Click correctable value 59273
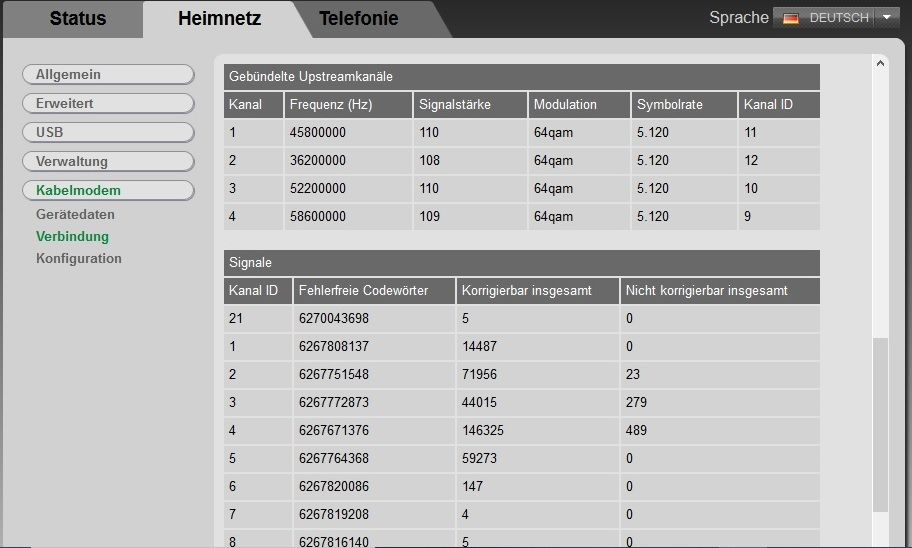This screenshot has height=548, width=912. click(479, 458)
